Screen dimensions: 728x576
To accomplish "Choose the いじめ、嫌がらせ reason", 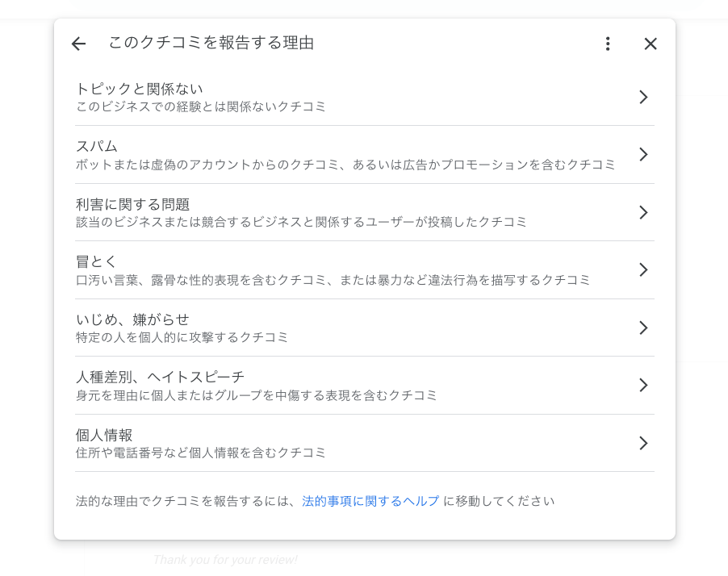I will click(x=323, y=328).
